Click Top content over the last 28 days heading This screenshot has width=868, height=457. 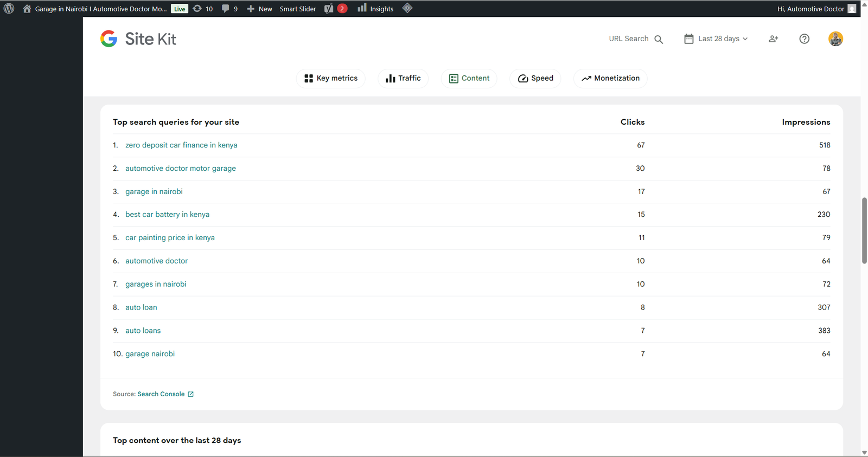(x=177, y=440)
